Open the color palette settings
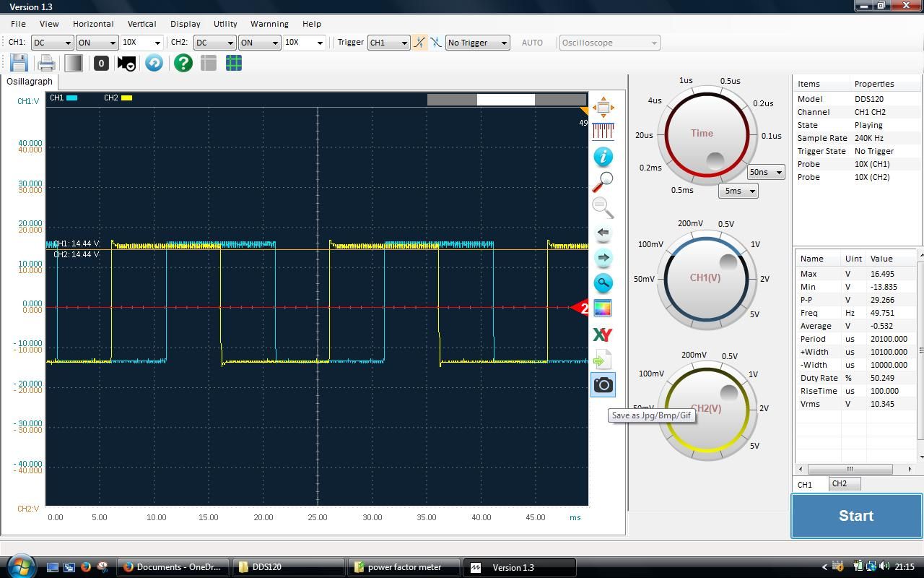Viewport: 924px width, 578px height. [x=603, y=309]
